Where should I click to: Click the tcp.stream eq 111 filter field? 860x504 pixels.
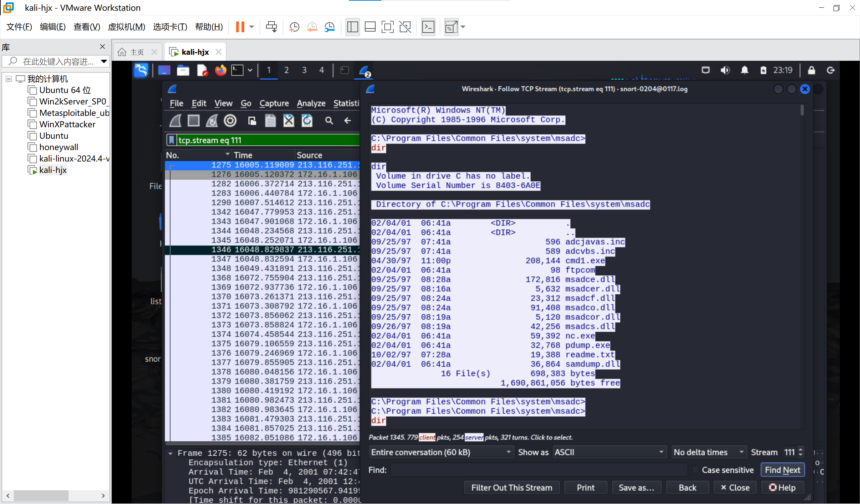(x=268, y=140)
